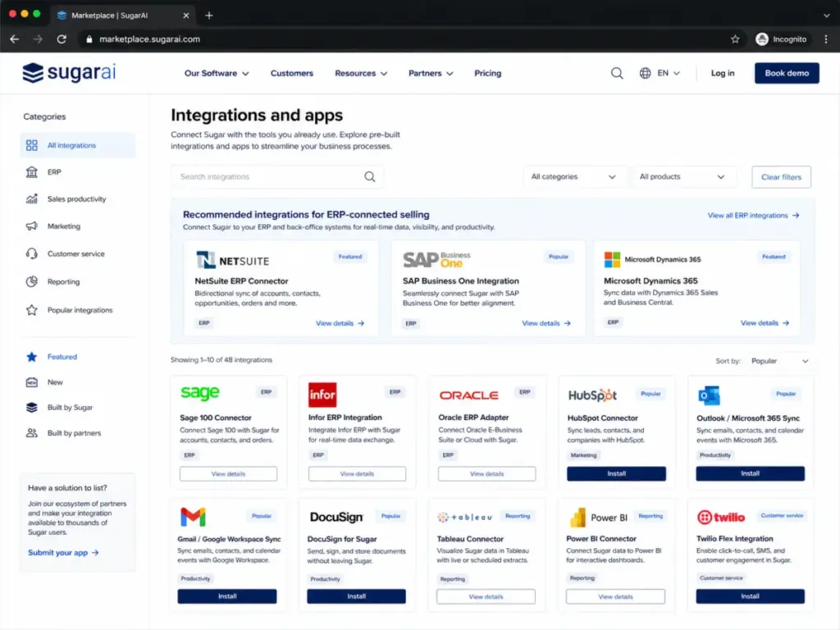840x630 pixels.
Task: Click the globe language icon
Action: (x=645, y=73)
